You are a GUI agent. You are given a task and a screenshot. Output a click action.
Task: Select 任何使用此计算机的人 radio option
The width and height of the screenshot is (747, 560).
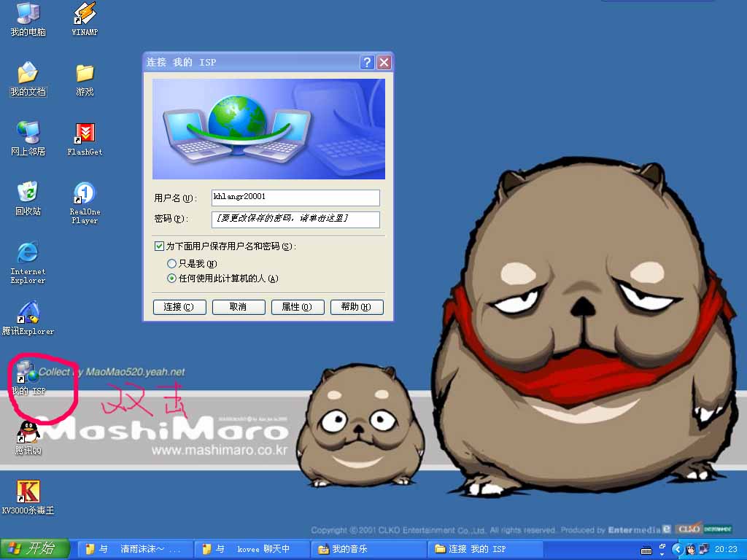172,278
